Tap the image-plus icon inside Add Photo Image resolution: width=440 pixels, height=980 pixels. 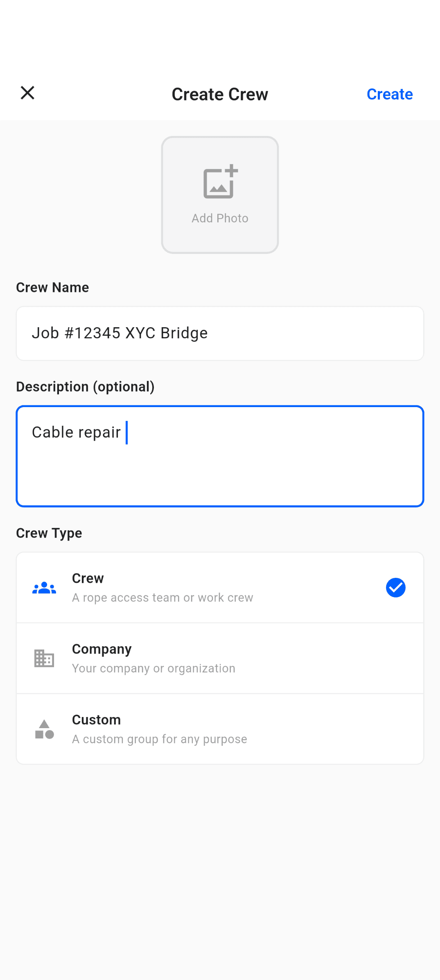pyautogui.click(x=220, y=183)
